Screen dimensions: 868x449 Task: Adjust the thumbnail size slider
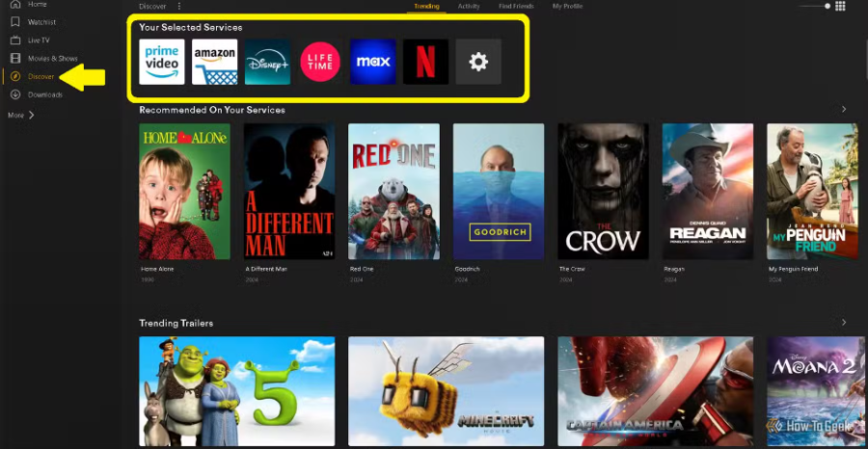[814, 6]
